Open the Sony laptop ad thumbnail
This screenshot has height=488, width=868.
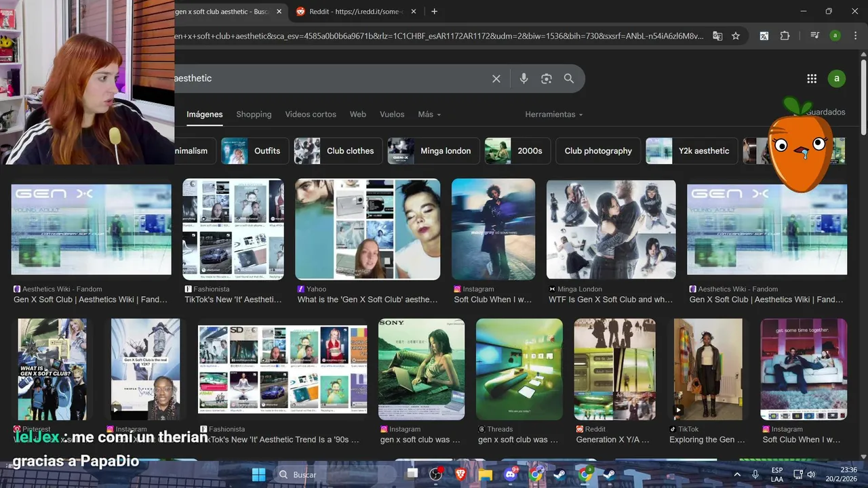click(x=421, y=369)
